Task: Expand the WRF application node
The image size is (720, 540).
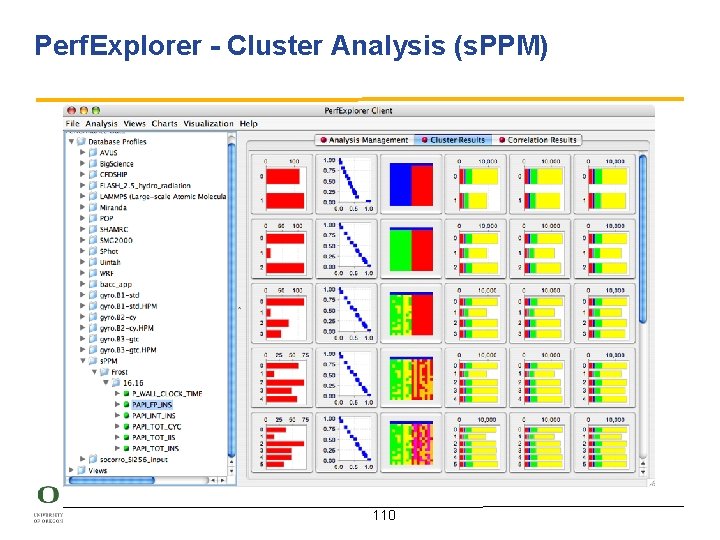Action: (x=82, y=273)
